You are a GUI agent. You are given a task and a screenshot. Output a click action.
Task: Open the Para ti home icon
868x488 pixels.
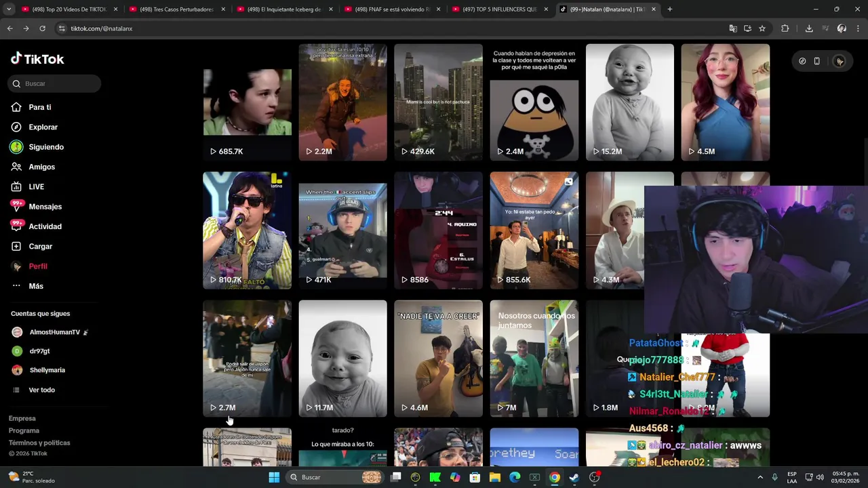(x=16, y=107)
